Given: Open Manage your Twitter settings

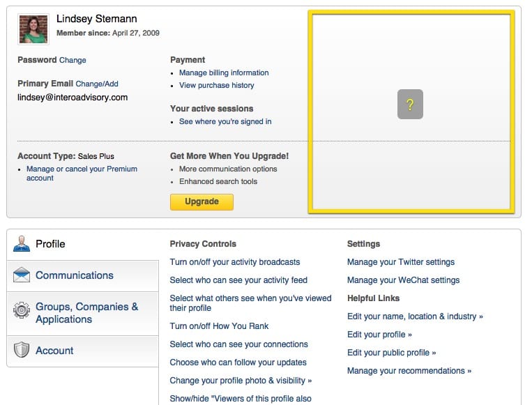Looking at the screenshot, I should [401, 262].
